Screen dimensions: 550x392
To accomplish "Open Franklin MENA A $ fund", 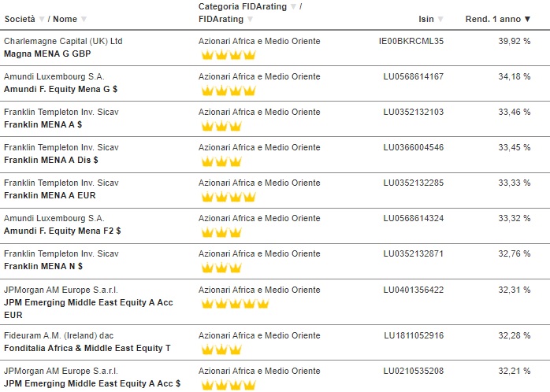I will point(43,124).
